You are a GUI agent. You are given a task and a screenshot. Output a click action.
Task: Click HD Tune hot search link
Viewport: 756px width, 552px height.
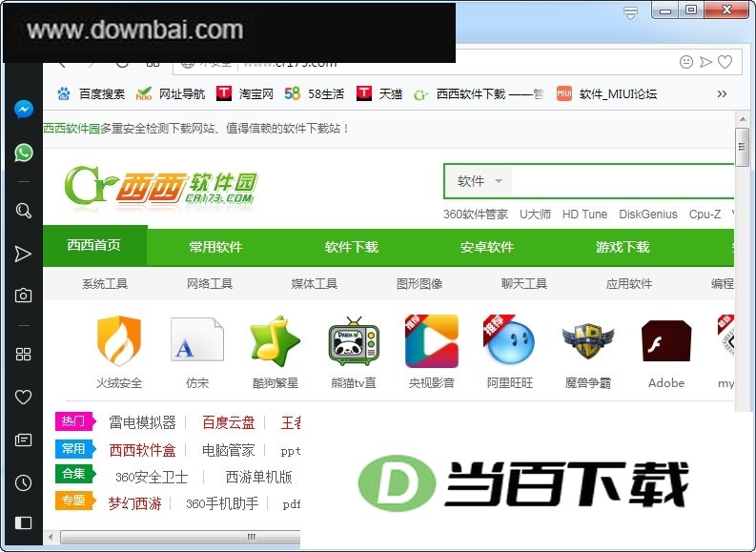tap(584, 215)
